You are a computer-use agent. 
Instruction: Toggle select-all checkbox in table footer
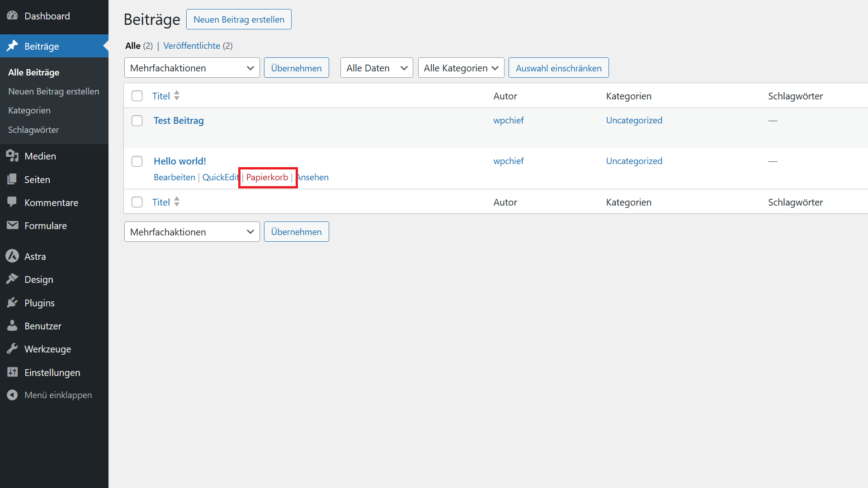tap(137, 202)
